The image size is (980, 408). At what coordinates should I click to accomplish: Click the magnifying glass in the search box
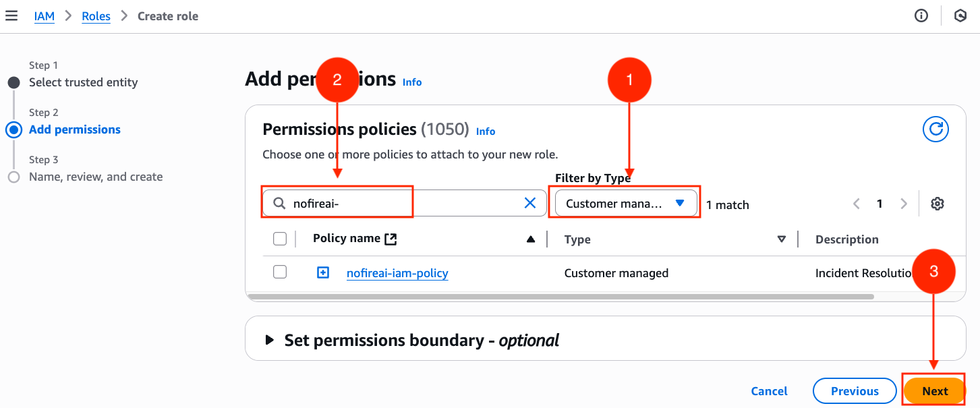pos(278,202)
